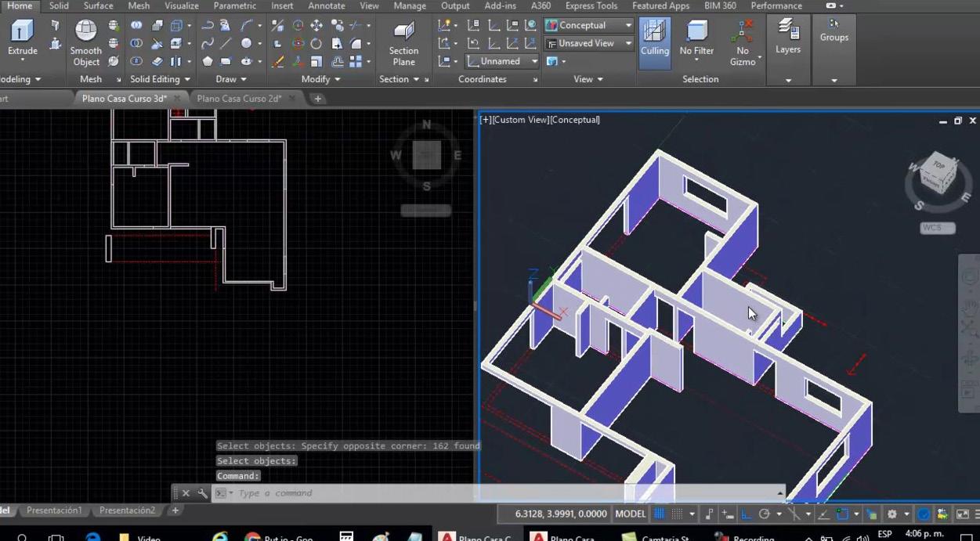This screenshot has width=980, height=541.
Task: Toggle dynamic input in status bar
Action: [728, 514]
